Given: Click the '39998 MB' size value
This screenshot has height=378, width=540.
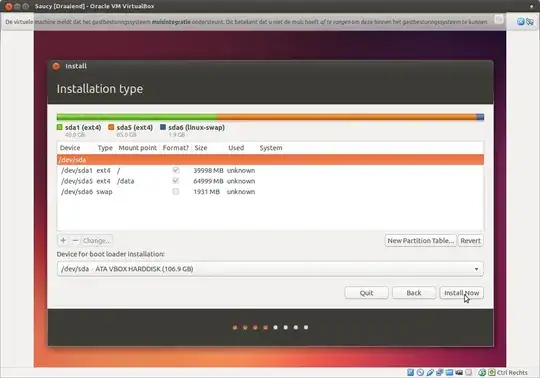Looking at the screenshot, I should click(208, 170).
